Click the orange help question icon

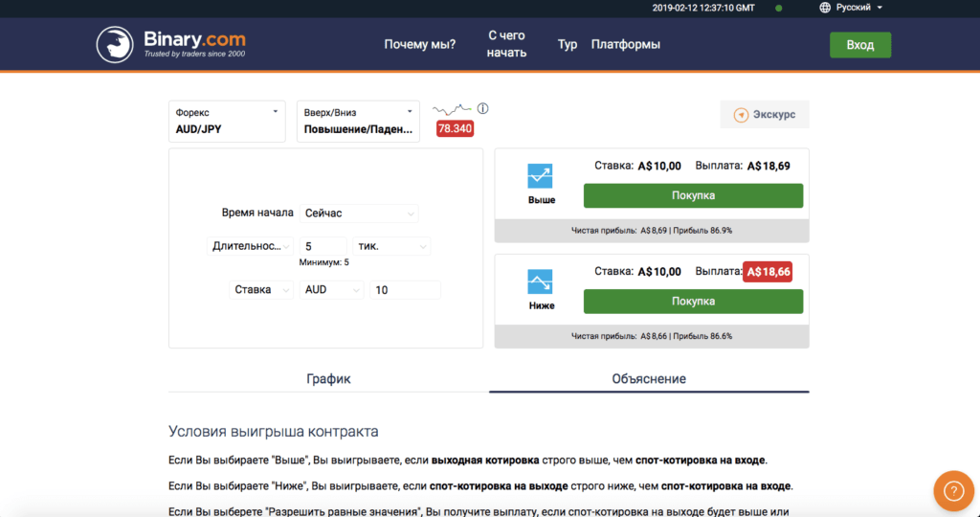(x=953, y=490)
